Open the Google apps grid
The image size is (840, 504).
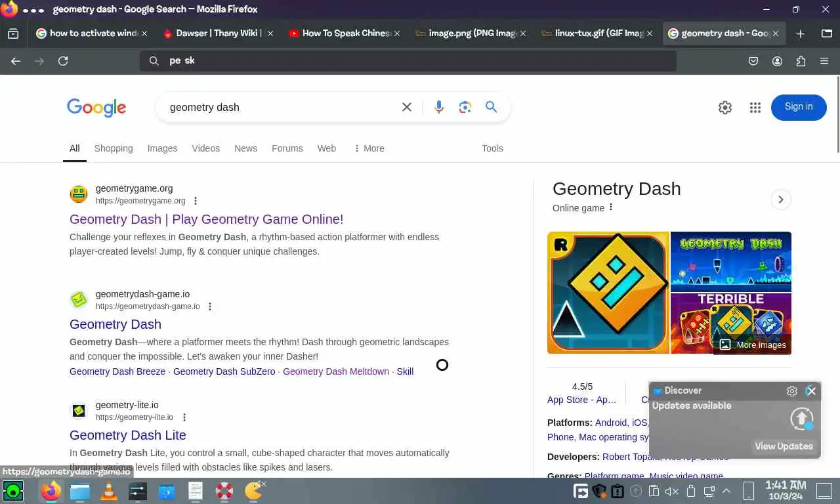tap(755, 108)
